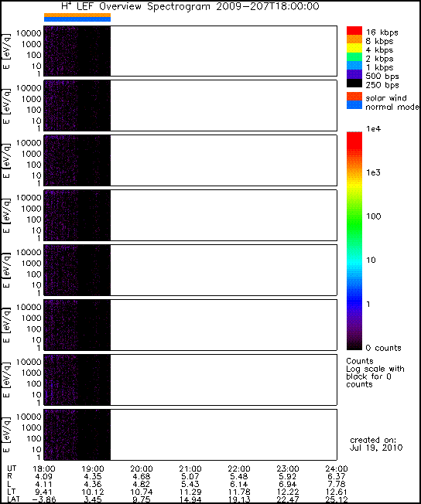Click the "19:00" time axis label
The width and height of the screenshot is (421, 504).
point(92,469)
